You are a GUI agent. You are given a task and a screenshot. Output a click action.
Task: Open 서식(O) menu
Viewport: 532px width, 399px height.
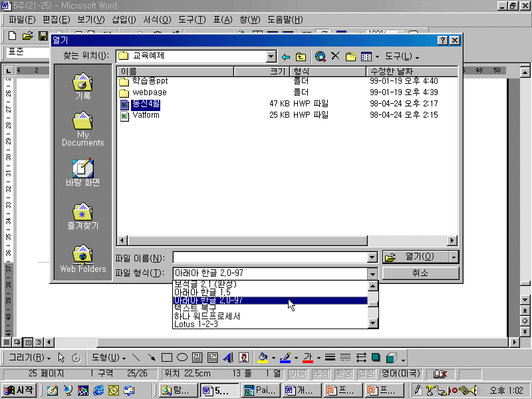pos(157,20)
